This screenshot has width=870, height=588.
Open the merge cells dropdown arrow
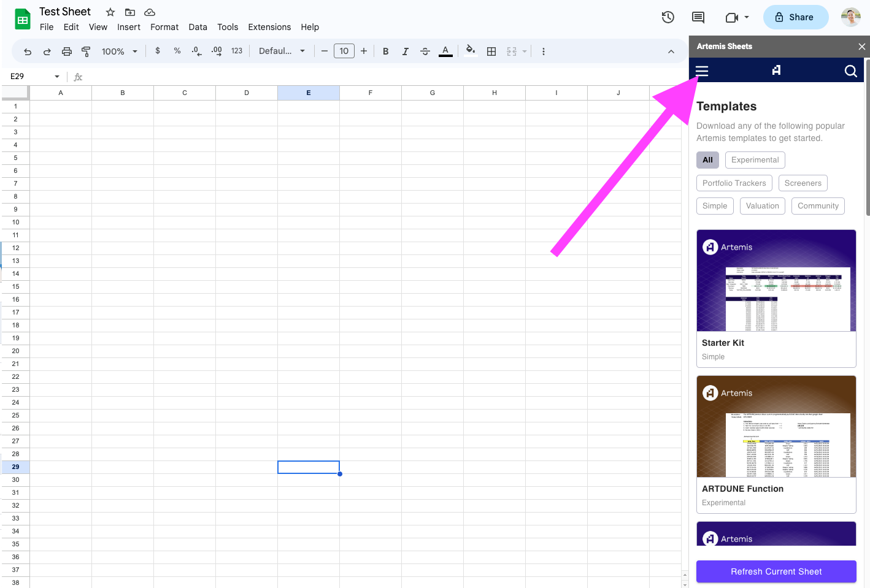tap(525, 52)
